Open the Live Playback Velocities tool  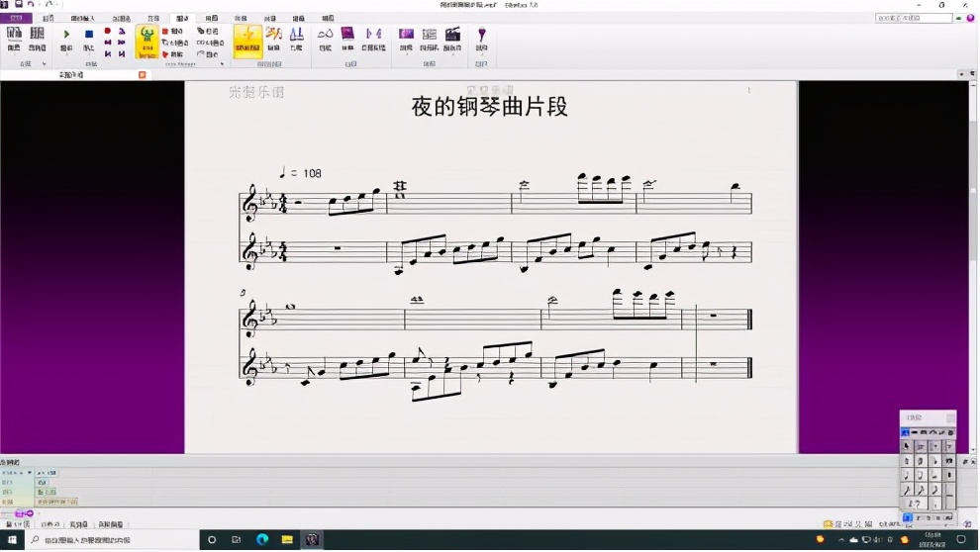(273, 39)
